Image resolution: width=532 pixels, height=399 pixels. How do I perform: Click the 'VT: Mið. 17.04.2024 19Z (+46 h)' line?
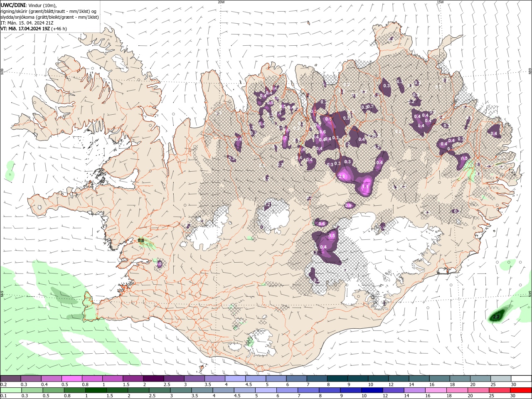pos(34,29)
